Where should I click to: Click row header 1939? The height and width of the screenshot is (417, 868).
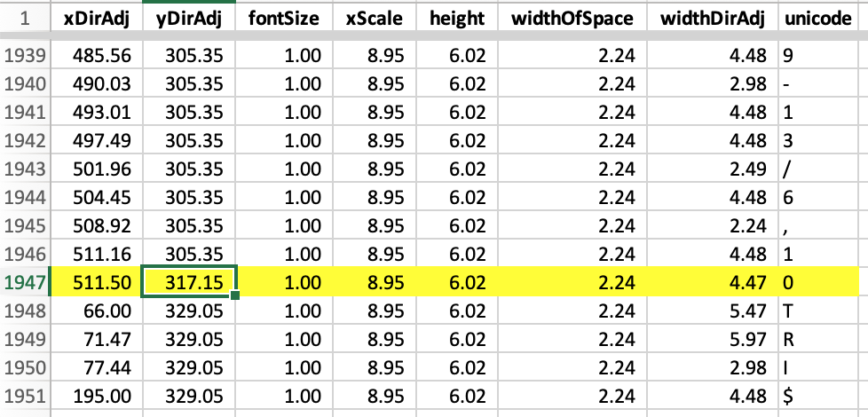pyautogui.click(x=23, y=56)
